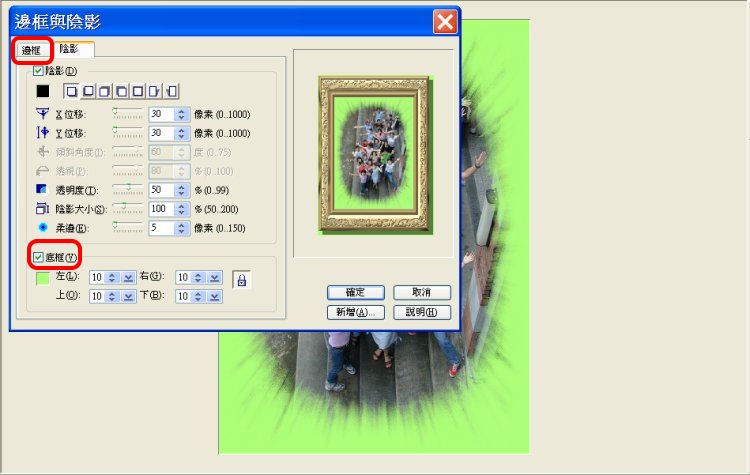This screenshot has width=750, height=475.
Task: Click the 確定 button
Action: click(x=356, y=292)
